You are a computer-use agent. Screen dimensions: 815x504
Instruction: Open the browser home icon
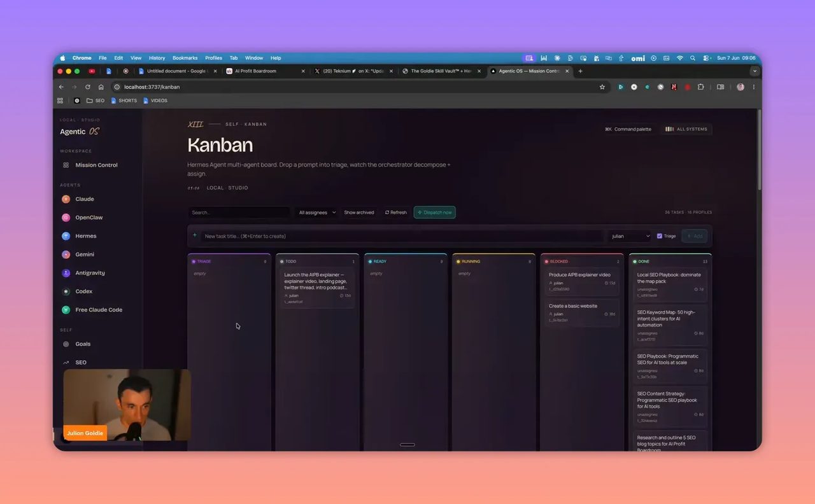101,87
